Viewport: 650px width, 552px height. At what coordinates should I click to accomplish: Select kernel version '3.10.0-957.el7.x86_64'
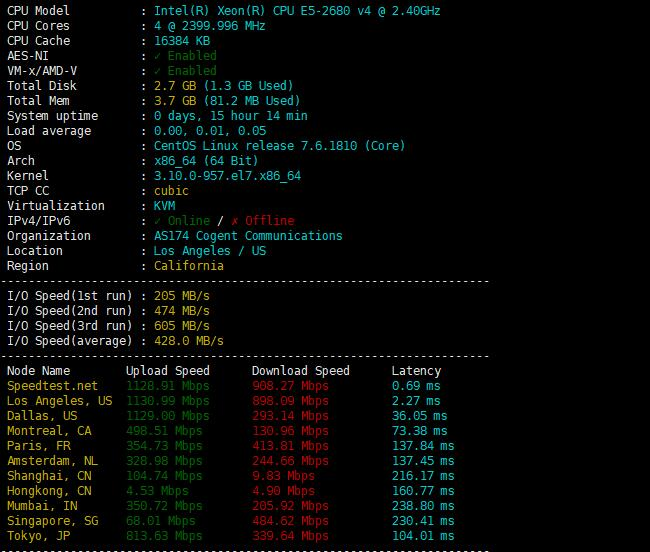click(x=227, y=176)
